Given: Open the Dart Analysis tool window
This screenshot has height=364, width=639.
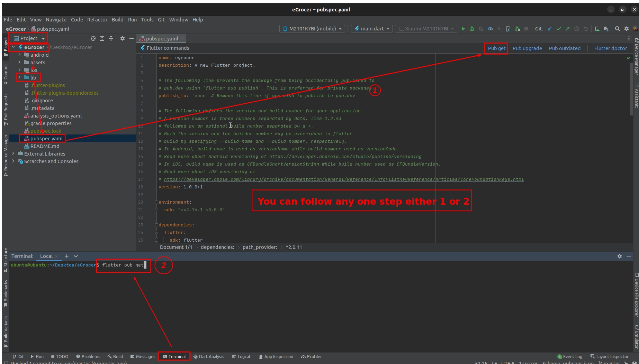Looking at the screenshot, I should point(209,356).
